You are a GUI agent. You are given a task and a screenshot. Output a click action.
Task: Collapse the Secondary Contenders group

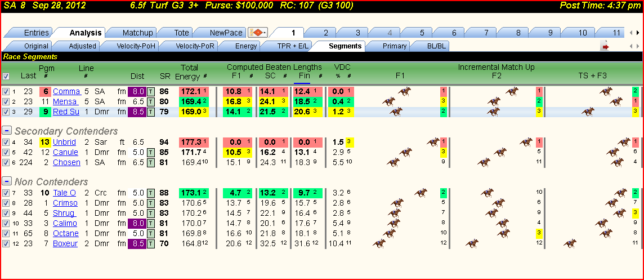coord(7,131)
